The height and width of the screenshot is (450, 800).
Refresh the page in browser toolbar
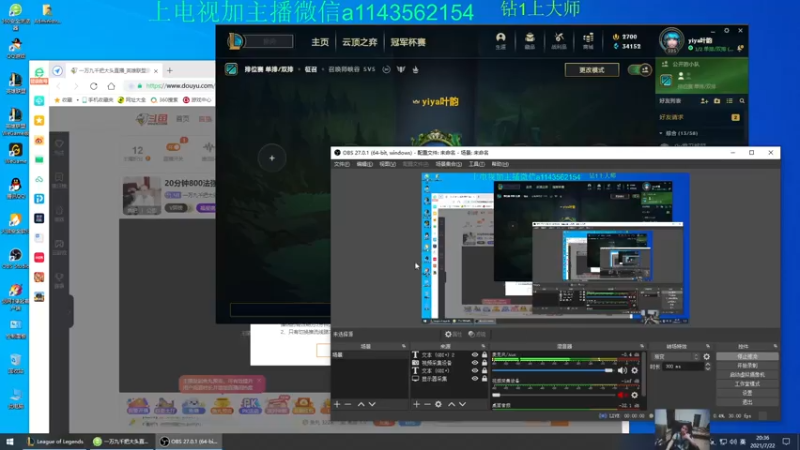point(93,86)
